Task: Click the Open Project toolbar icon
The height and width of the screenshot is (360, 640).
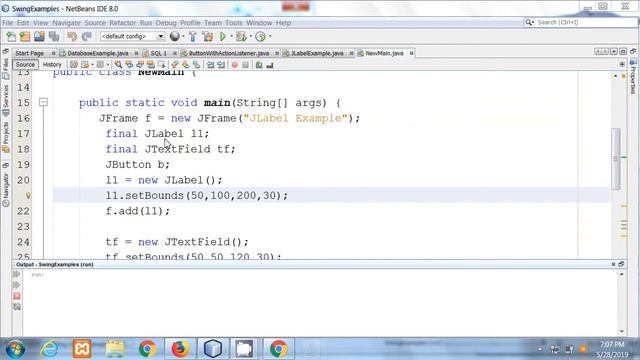Action: click(39, 37)
